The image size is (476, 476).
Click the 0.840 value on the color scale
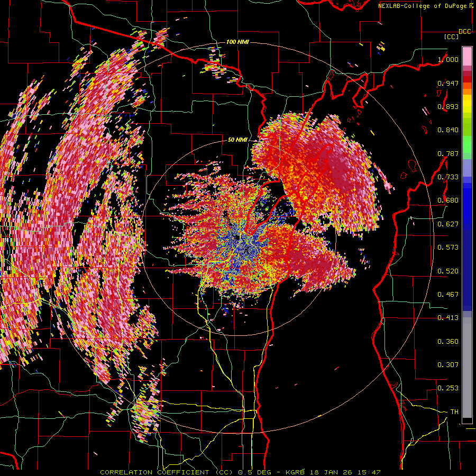(x=448, y=130)
